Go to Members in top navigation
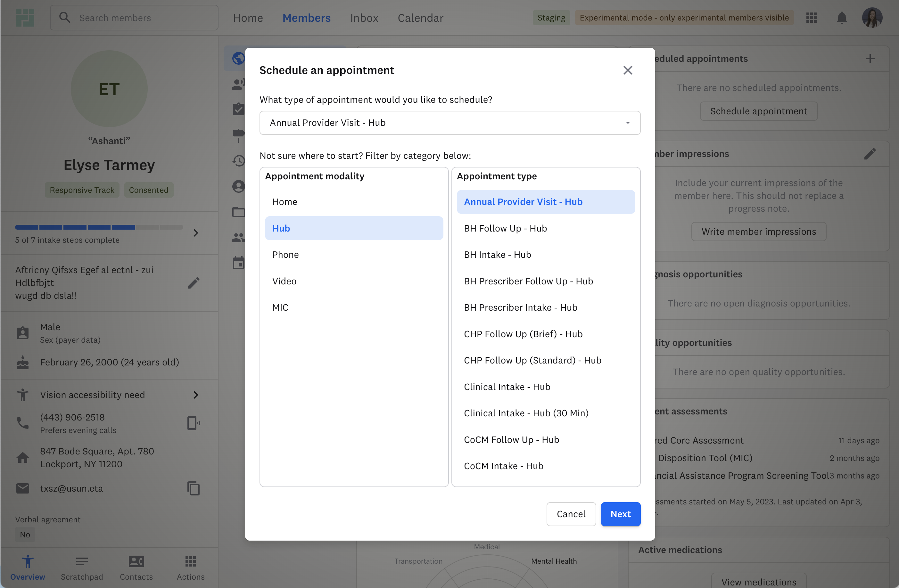Screen dimensions: 899x588 [306, 18]
